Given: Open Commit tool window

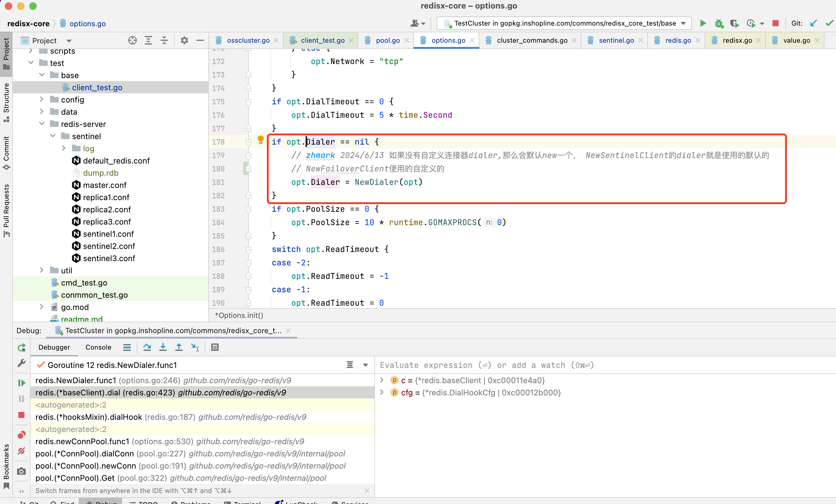Looking at the screenshot, I should click(6, 153).
